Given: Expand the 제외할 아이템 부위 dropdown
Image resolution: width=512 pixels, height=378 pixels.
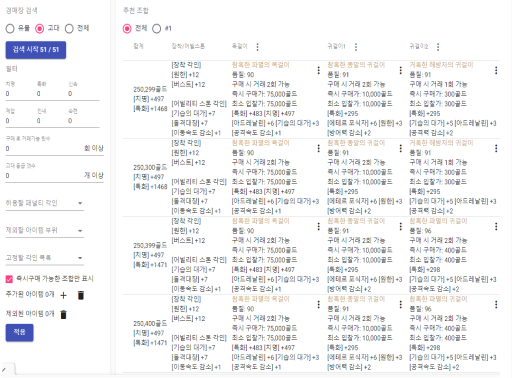Looking at the screenshot, I should pyautogui.click(x=45, y=230).
